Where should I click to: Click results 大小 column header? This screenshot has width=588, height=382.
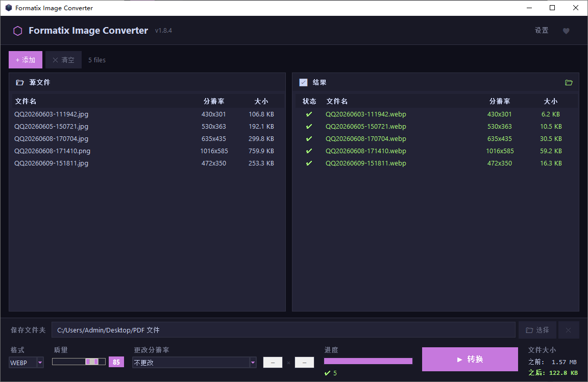pos(551,101)
